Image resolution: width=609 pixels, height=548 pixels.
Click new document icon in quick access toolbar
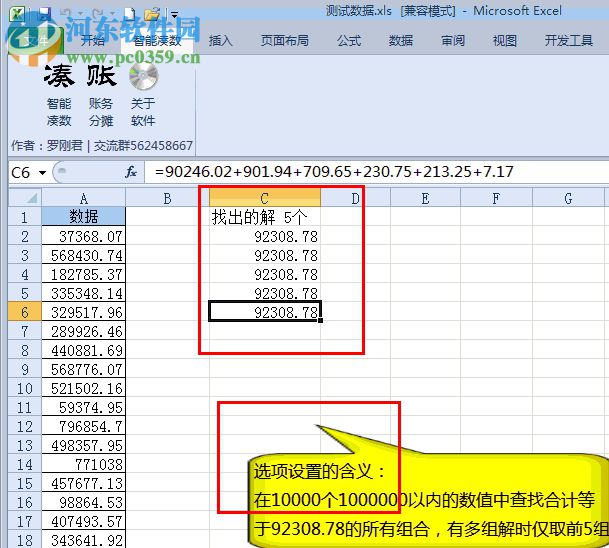point(130,15)
